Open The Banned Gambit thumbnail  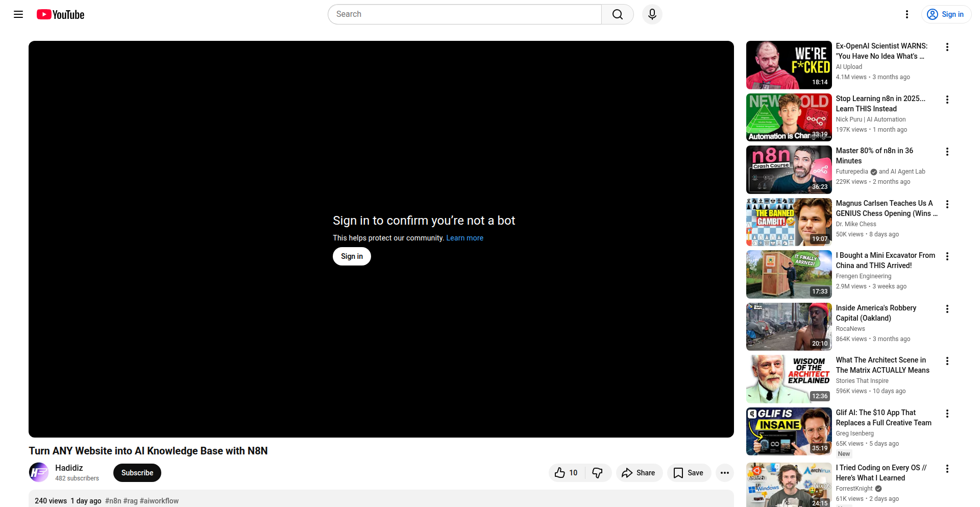tap(789, 222)
